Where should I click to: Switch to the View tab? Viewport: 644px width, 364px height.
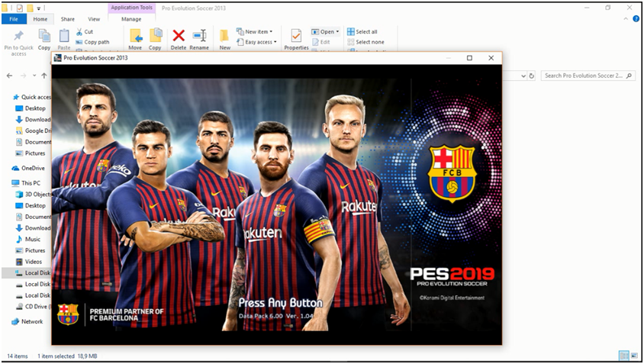pyautogui.click(x=94, y=19)
